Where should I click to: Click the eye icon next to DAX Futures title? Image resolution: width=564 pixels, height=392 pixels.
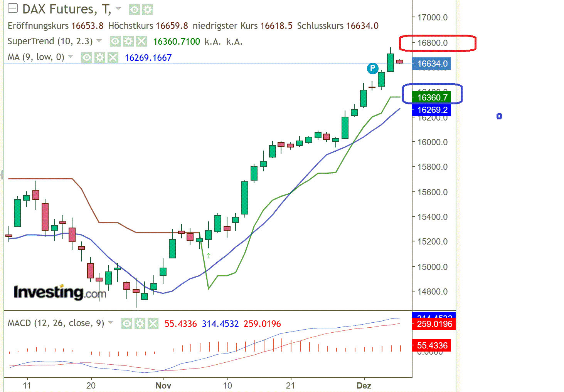pos(135,10)
